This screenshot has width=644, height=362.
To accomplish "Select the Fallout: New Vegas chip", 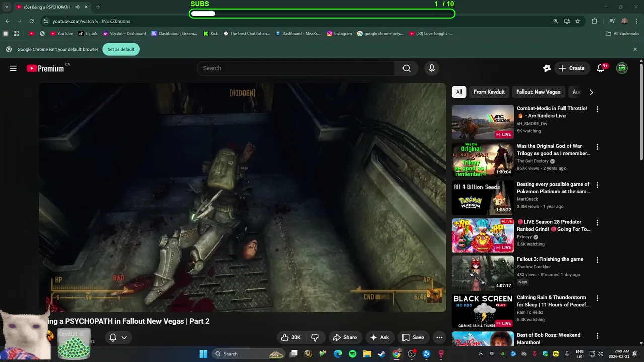I will tap(538, 92).
